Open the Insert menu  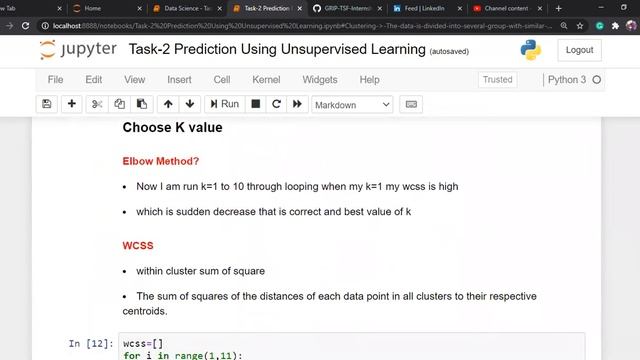coord(179,80)
